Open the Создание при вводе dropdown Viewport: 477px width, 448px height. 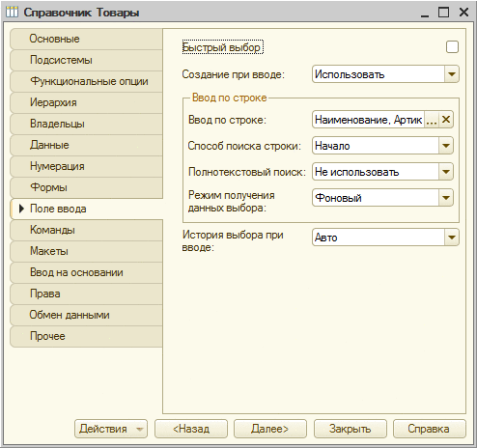(x=452, y=74)
